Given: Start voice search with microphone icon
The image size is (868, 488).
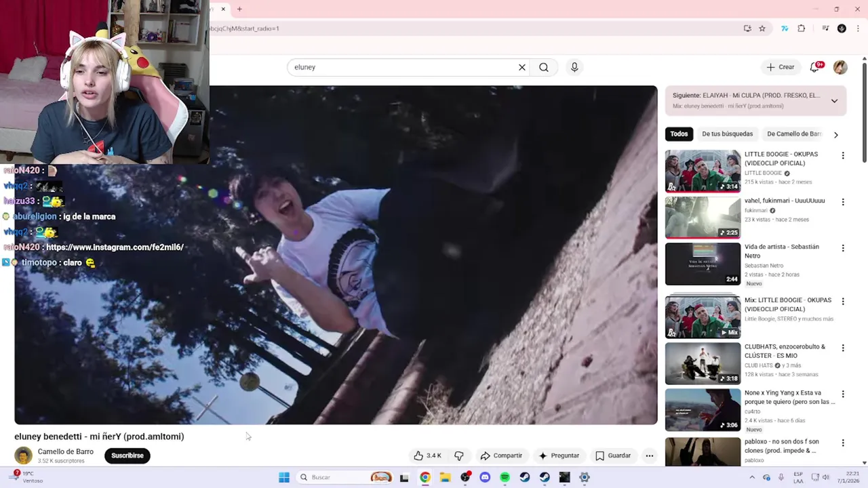Looking at the screenshot, I should [x=574, y=67].
